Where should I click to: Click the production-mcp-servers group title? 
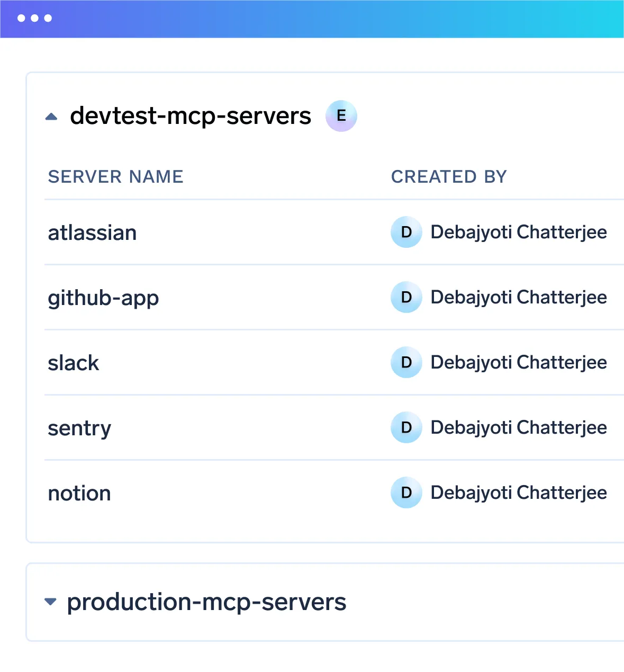[x=206, y=602]
